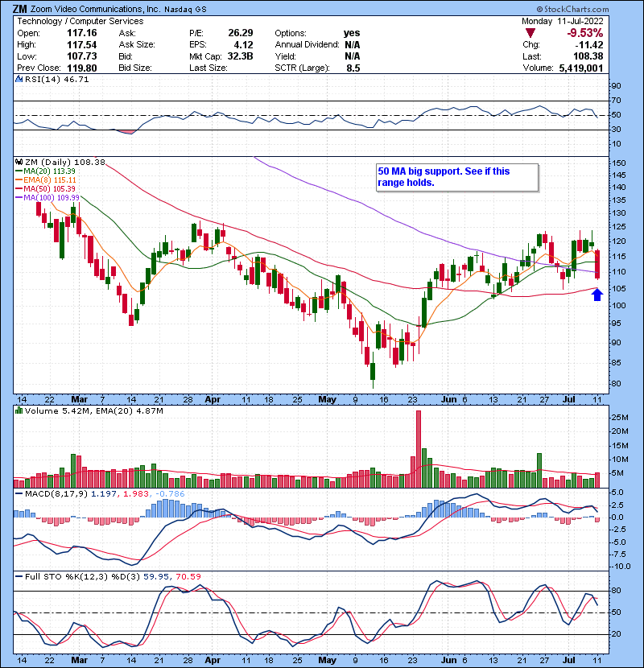This screenshot has width=644, height=668.
Task: Click the May label on the price date axis
Action: click(328, 400)
